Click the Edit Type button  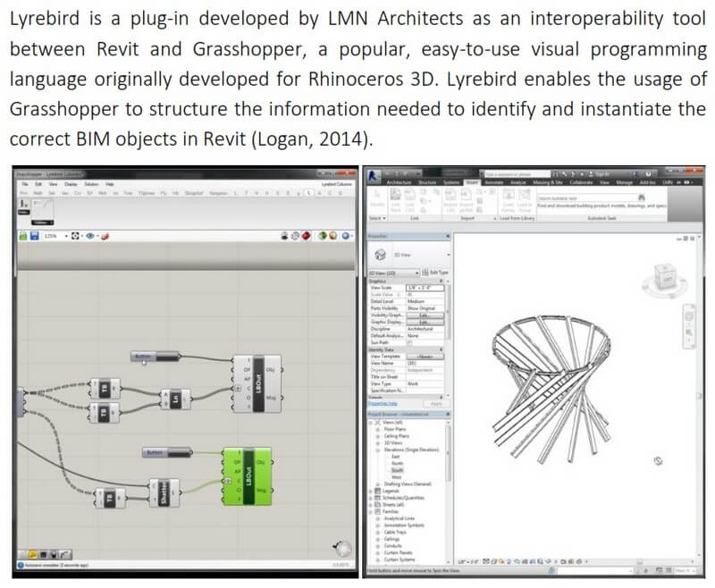(x=437, y=272)
